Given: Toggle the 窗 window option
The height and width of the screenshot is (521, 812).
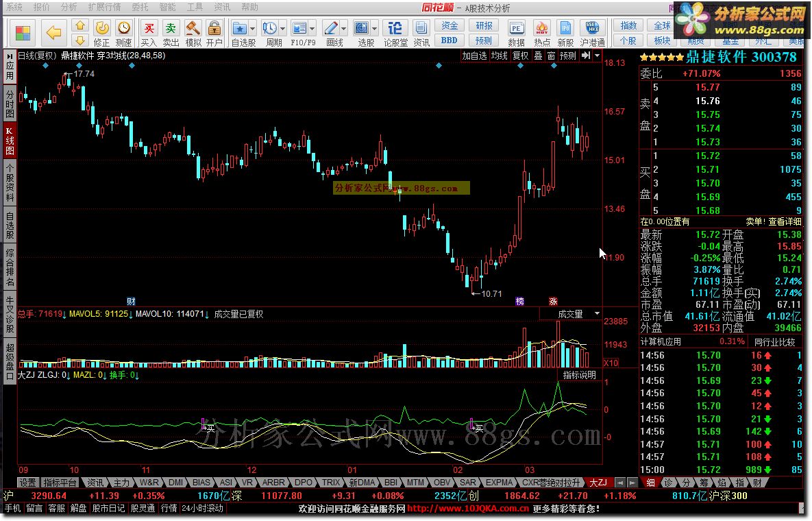Looking at the screenshot, I should point(550,56).
